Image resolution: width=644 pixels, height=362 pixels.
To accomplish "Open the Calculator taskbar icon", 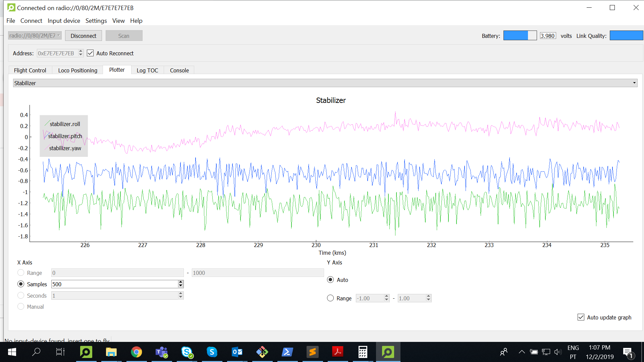I will (x=363, y=352).
